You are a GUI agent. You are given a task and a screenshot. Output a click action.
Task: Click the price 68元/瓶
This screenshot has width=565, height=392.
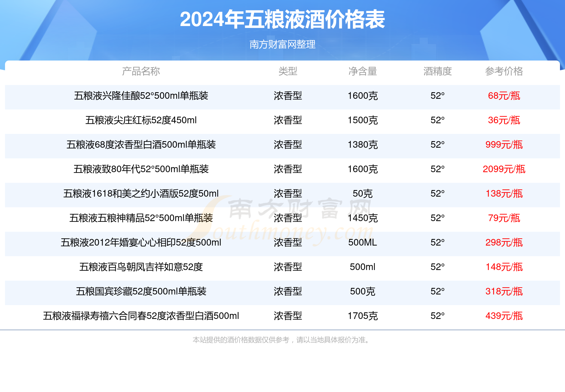[504, 96]
